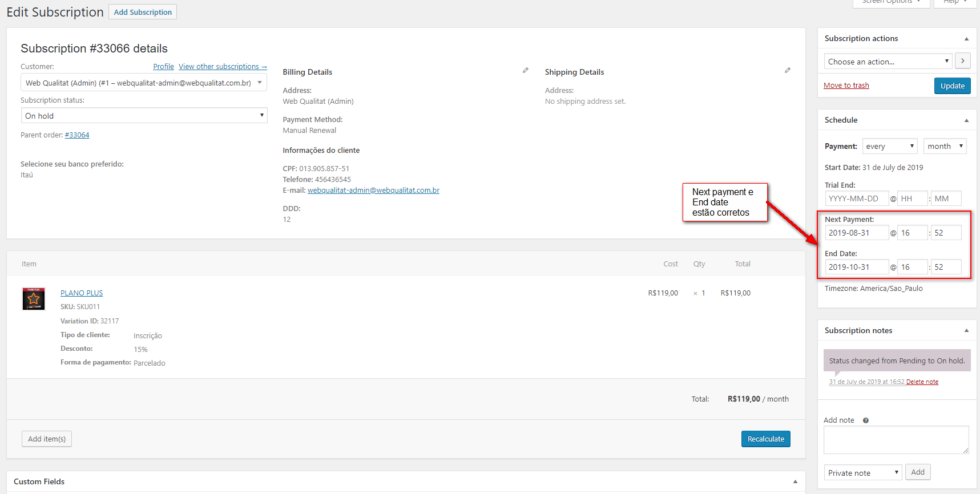Open the Screen Options tab
980x494 pixels.
[x=890, y=2]
